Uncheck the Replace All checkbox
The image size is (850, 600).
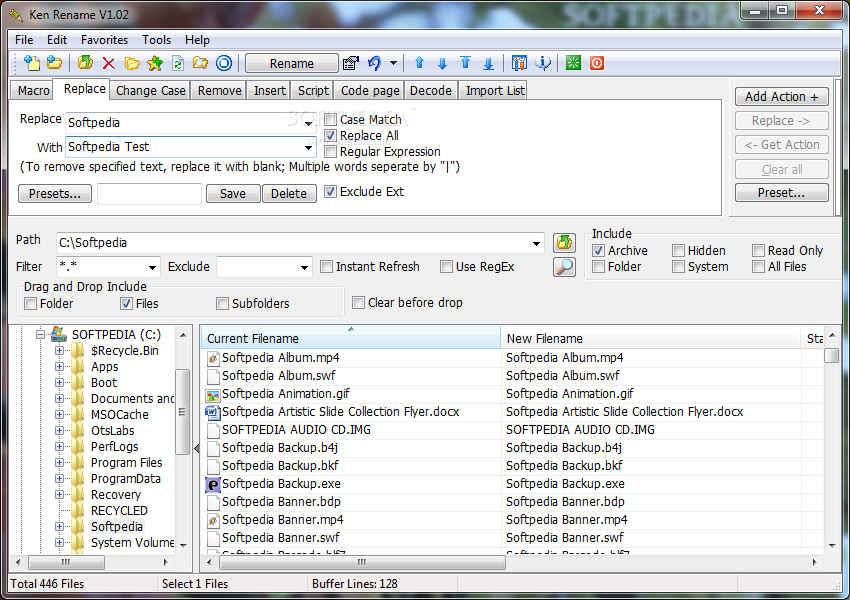[x=331, y=136]
